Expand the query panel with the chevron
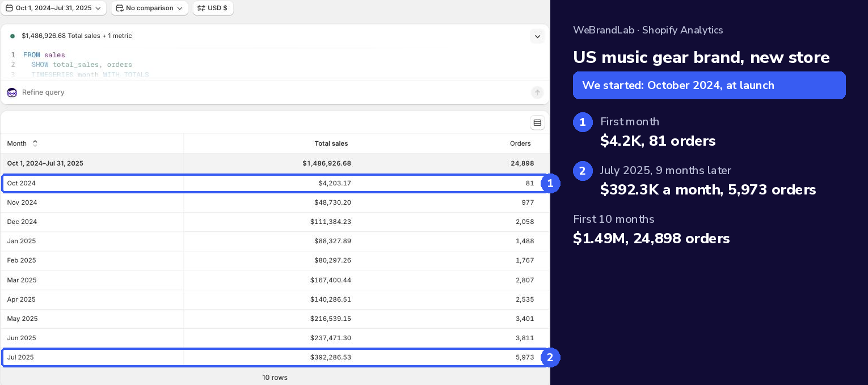The image size is (868, 385). pos(537,36)
